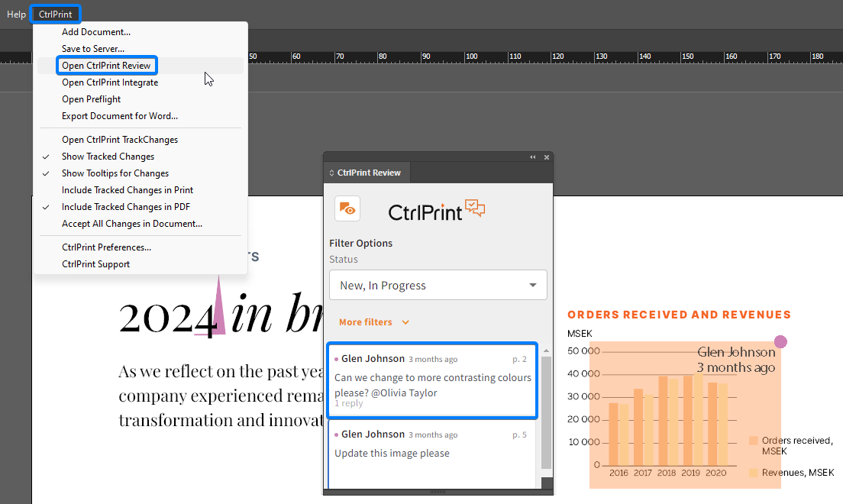
Task: Open the Status dropdown New, In Progress
Action: (x=438, y=285)
